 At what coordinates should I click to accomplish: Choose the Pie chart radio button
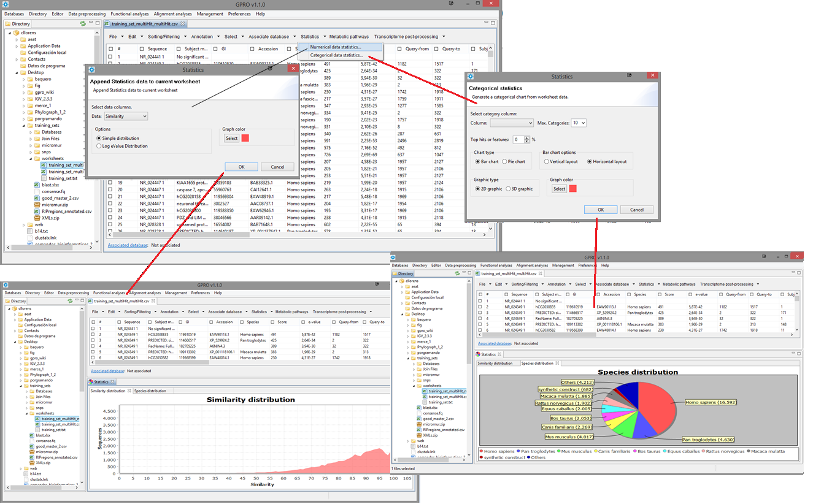pos(504,162)
